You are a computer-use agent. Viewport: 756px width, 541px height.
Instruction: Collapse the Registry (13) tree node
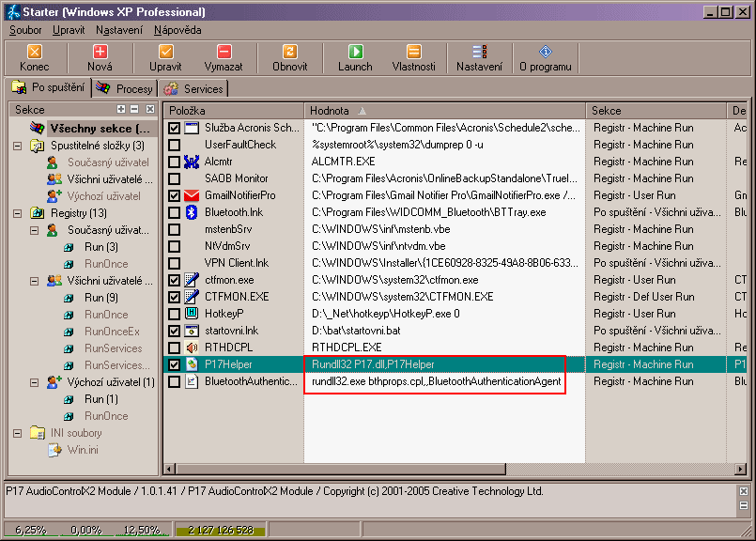click(x=17, y=213)
